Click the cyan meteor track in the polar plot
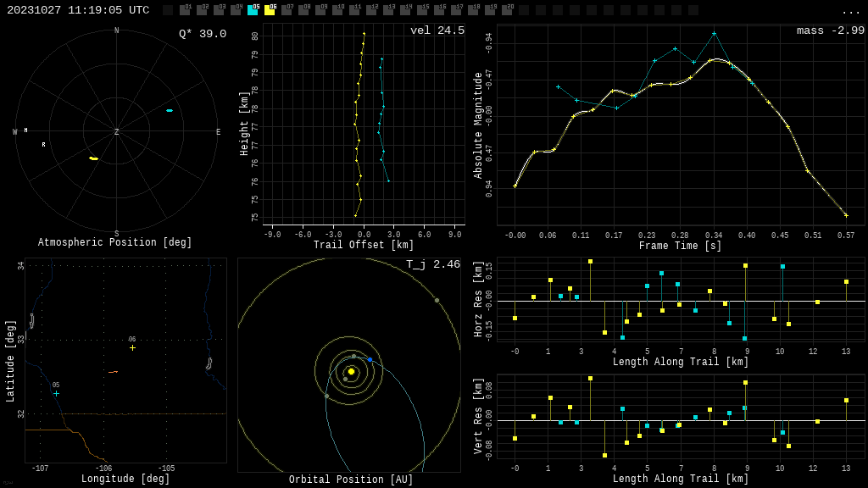 point(170,111)
